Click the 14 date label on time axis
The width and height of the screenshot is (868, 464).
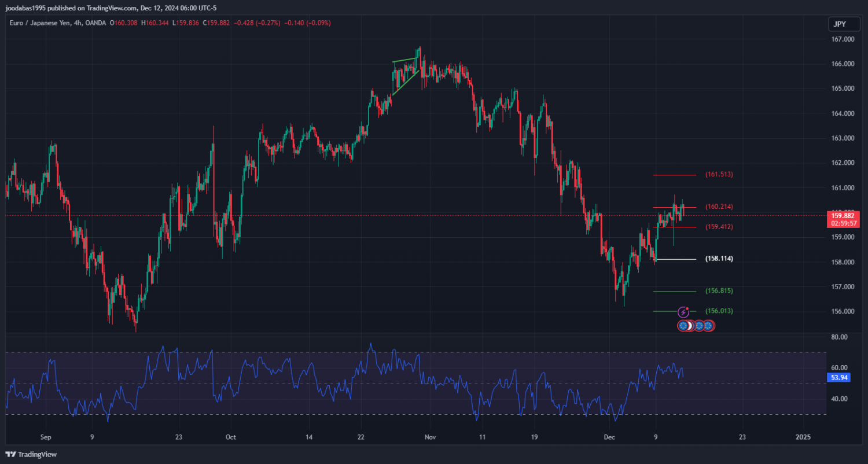[x=308, y=437]
